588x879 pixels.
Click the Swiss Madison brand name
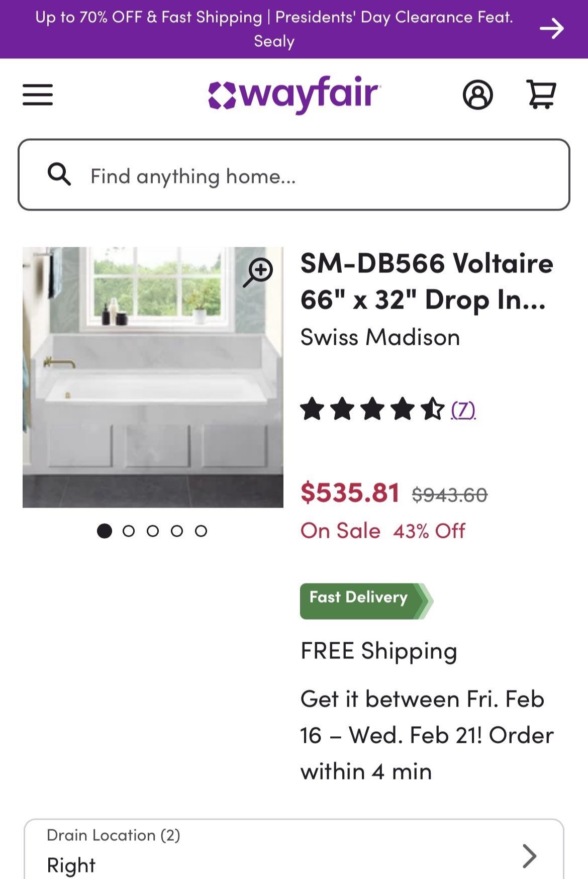[x=380, y=337]
